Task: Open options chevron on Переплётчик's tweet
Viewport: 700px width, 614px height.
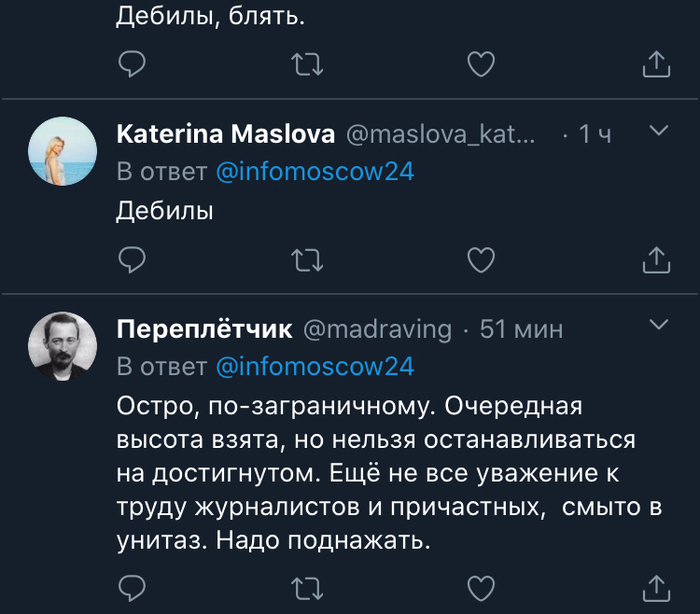Action: tap(658, 325)
